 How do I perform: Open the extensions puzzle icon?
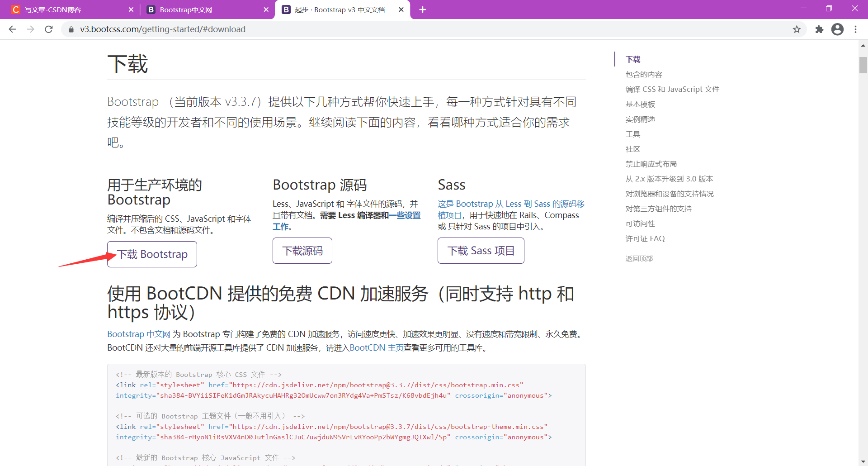(x=819, y=29)
